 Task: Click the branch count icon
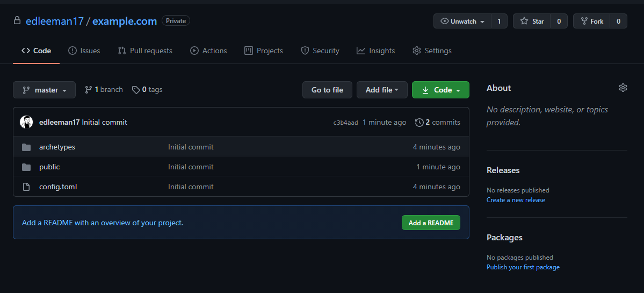(89, 90)
